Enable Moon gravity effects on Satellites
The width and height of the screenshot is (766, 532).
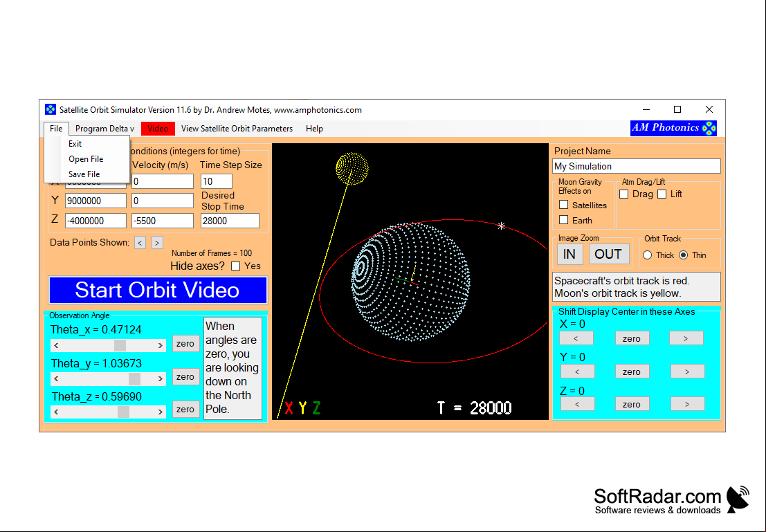click(x=564, y=205)
